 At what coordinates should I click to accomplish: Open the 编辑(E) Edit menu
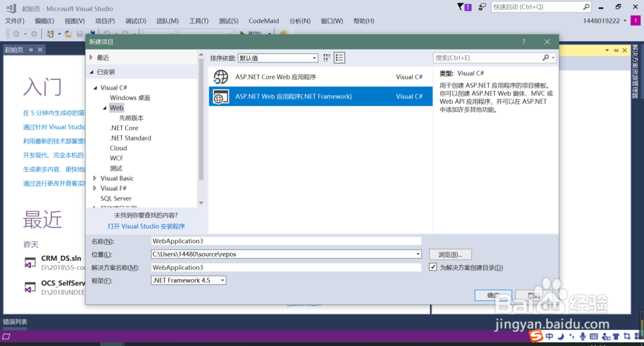(44, 21)
